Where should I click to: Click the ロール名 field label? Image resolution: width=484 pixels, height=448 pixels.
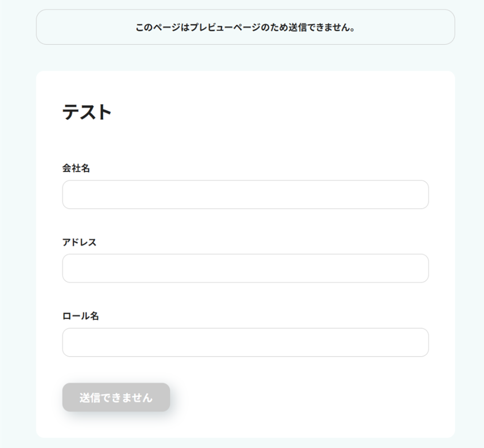click(x=80, y=316)
